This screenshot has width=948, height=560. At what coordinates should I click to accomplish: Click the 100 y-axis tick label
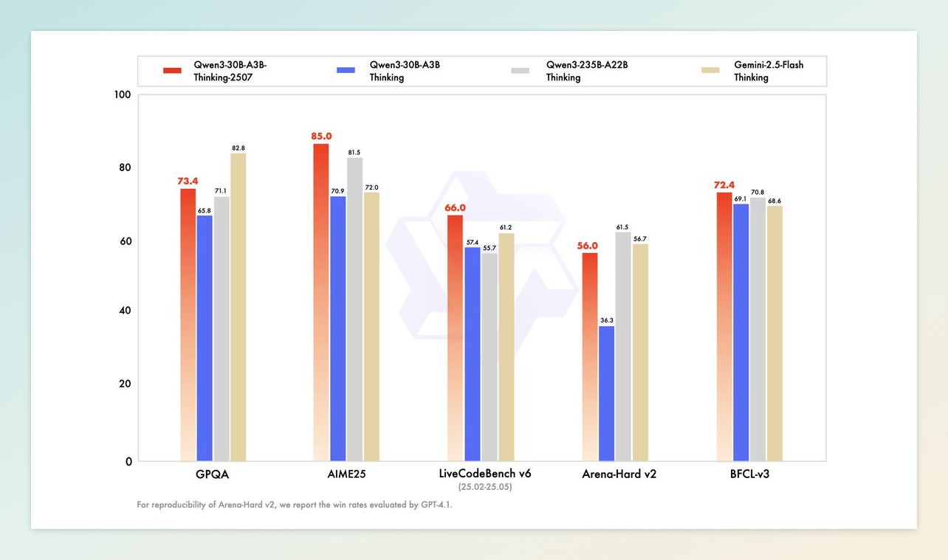point(123,94)
